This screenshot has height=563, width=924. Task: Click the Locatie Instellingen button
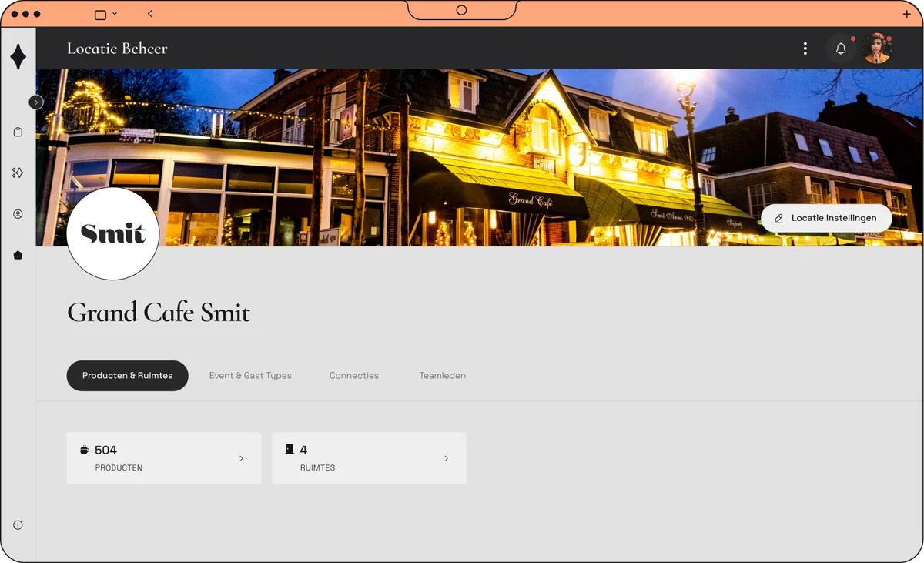pyautogui.click(x=826, y=218)
